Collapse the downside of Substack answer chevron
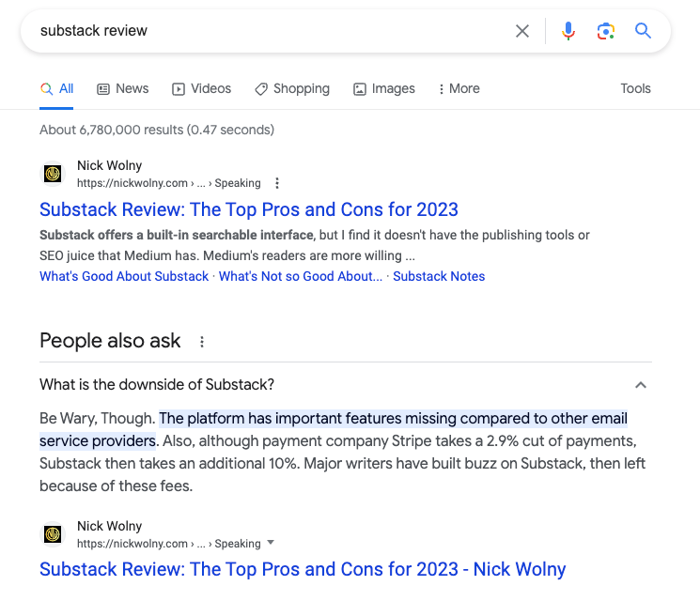Viewport: 700px width, 601px height. (x=641, y=385)
